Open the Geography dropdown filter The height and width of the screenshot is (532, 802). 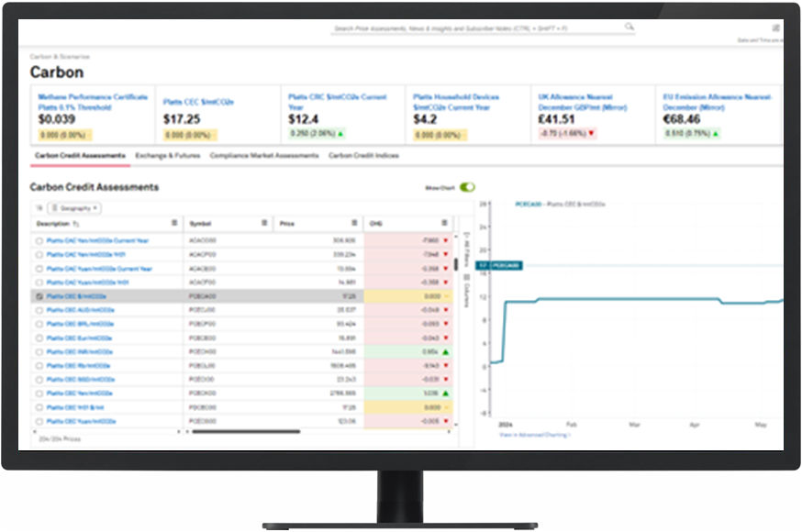coord(74,208)
